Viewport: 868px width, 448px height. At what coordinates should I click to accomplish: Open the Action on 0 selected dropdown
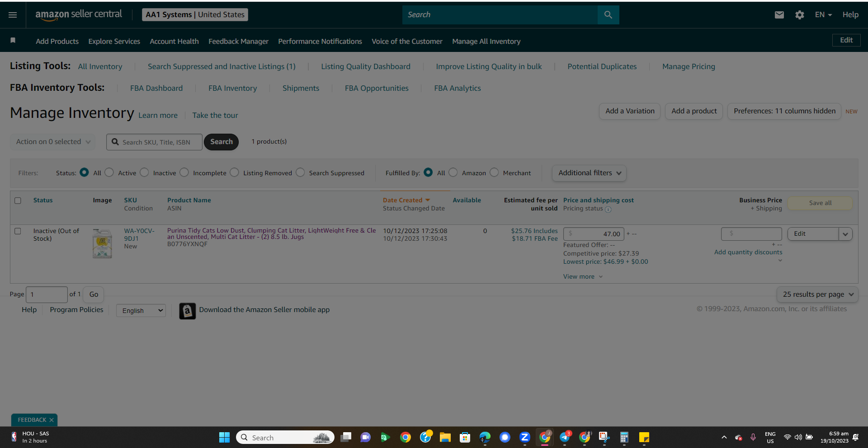[53, 142]
